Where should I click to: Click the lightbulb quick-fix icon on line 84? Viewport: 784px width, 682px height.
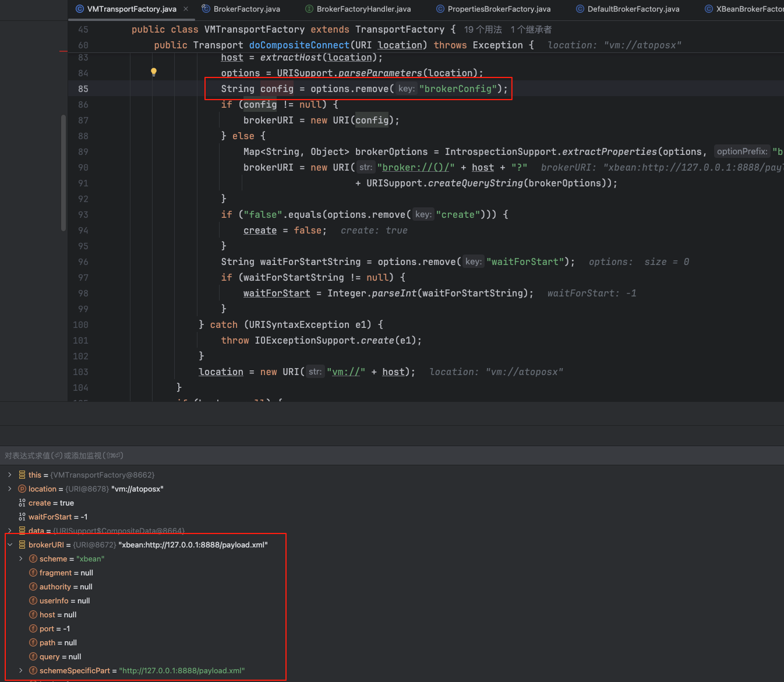tap(154, 72)
